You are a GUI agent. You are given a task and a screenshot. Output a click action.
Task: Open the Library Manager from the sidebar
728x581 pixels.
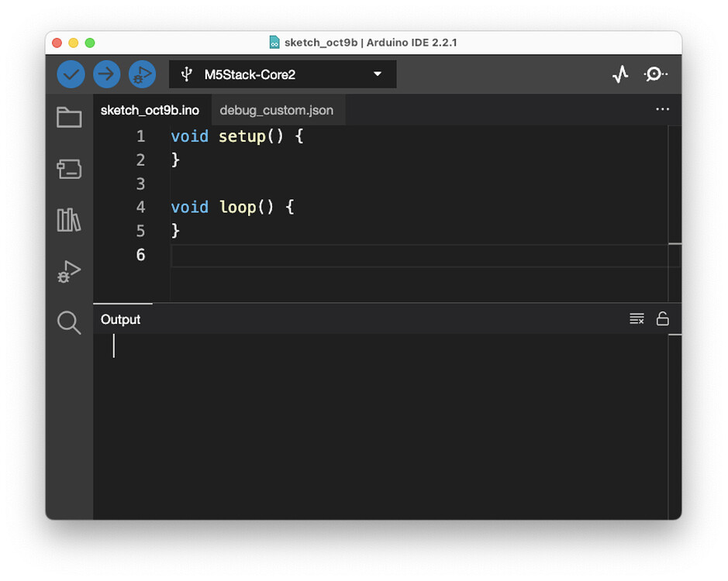[69, 221]
